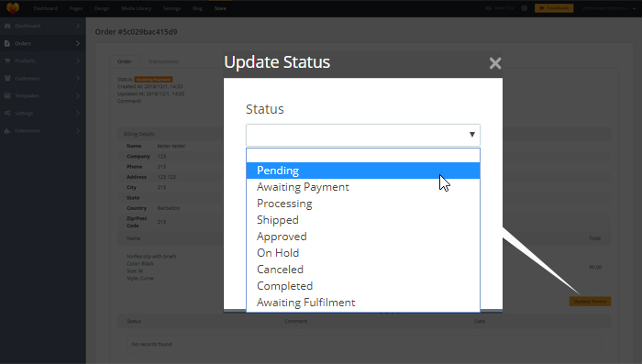Set status to On Hold
Screen dimensions: 642x364
point(363,253)
